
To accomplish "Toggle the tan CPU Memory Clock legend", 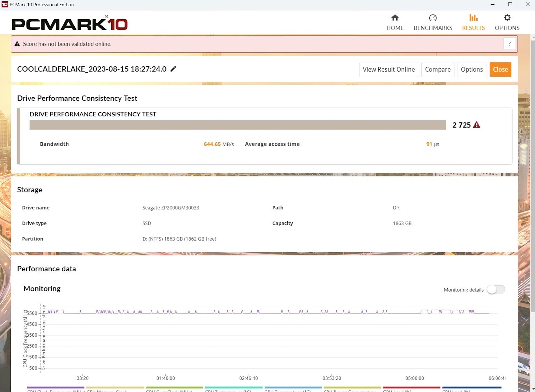I will tap(115, 389).
